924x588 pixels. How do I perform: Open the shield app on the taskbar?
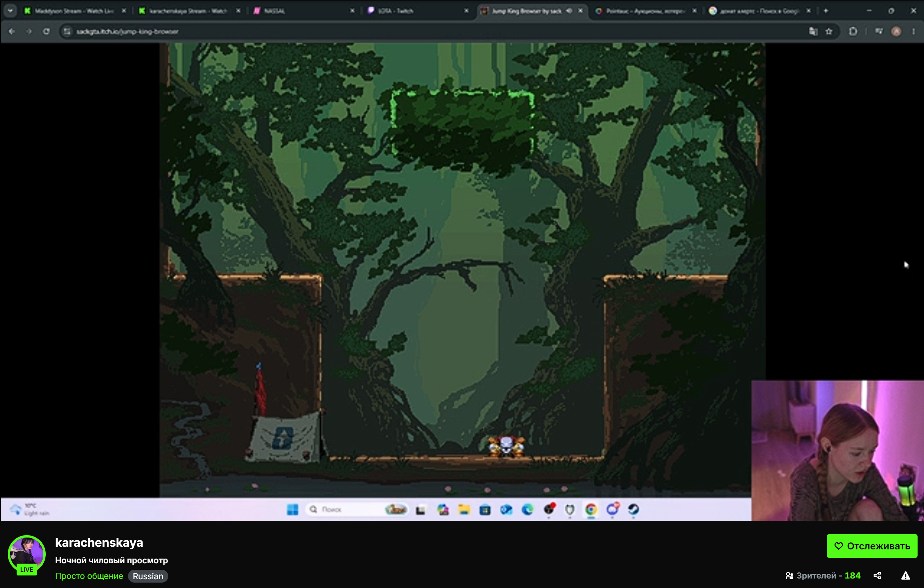[570, 510]
